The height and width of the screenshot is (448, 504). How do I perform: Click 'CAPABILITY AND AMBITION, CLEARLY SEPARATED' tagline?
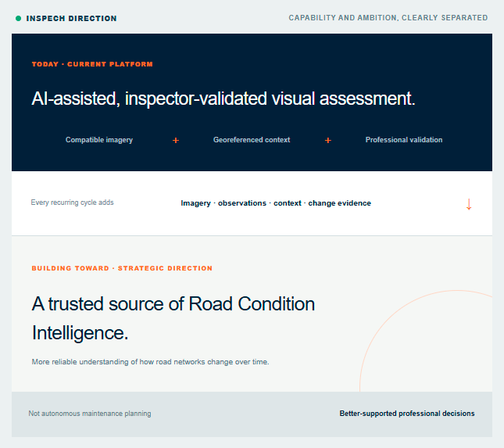pos(388,18)
